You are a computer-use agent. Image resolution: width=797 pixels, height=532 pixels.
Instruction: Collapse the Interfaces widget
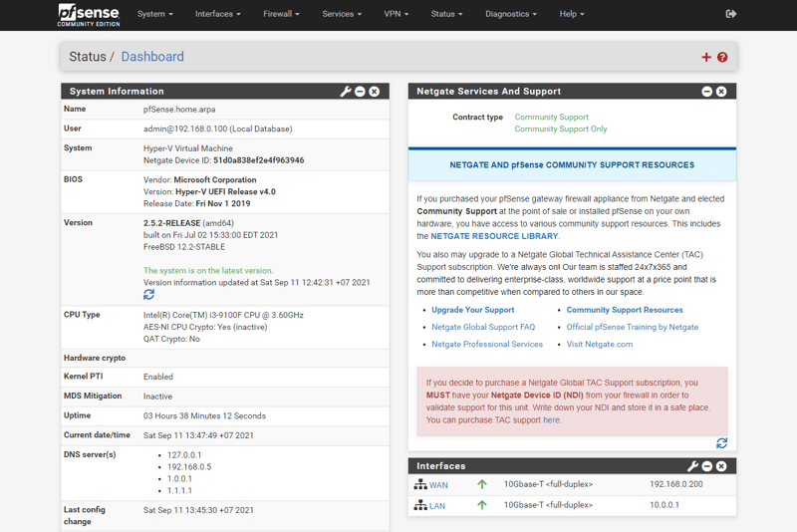click(x=706, y=465)
